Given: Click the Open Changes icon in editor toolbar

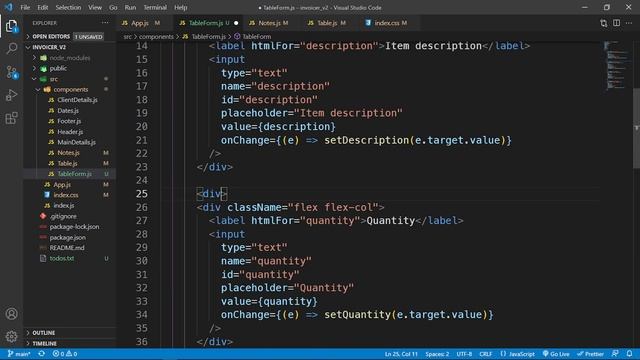Looking at the screenshot, I should tap(603, 23).
